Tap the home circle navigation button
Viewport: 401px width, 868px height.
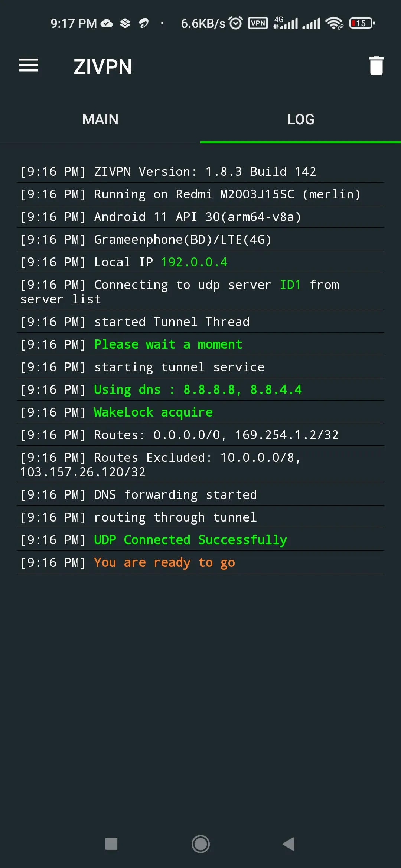200,843
